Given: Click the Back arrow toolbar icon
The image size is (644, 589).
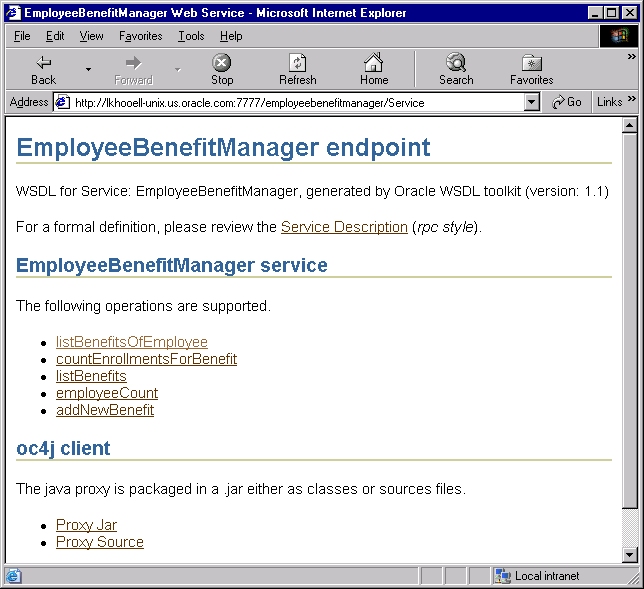Looking at the screenshot, I should (44, 63).
